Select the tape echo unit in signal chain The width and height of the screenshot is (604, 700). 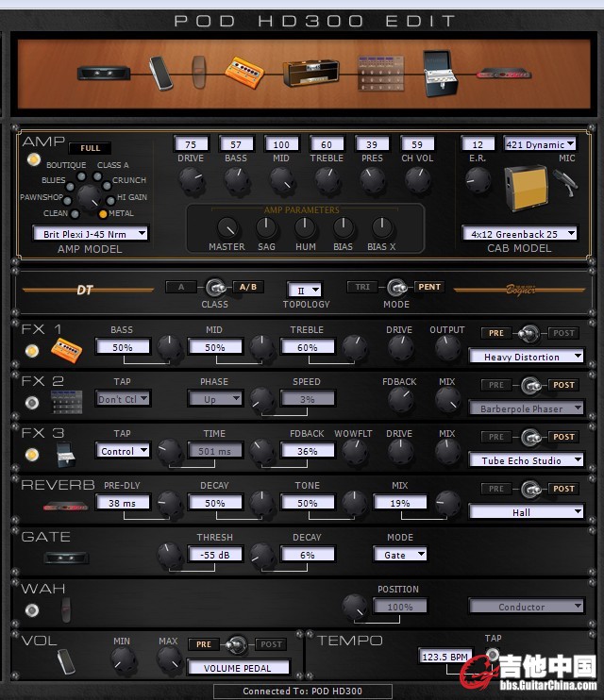(441, 73)
